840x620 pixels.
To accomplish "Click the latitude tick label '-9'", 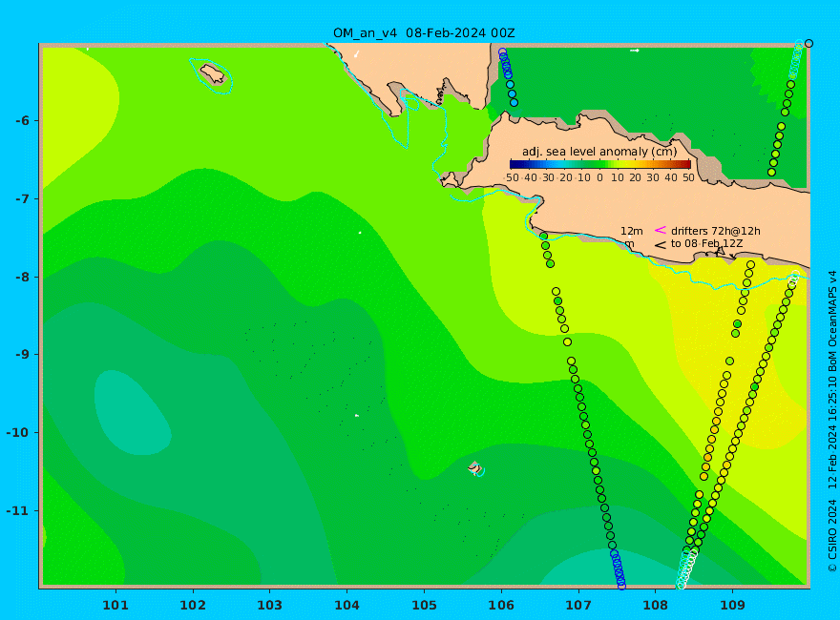I will (x=22, y=355).
